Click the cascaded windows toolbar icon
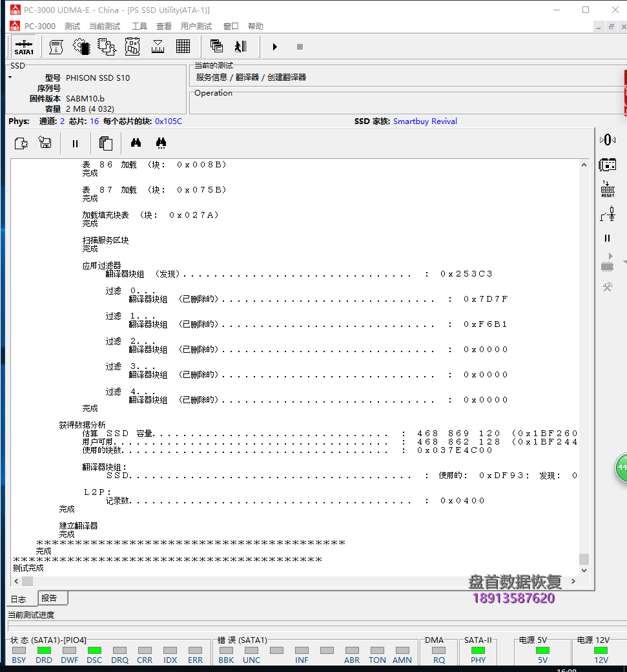The height and width of the screenshot is (672, 627). (217, 46)
